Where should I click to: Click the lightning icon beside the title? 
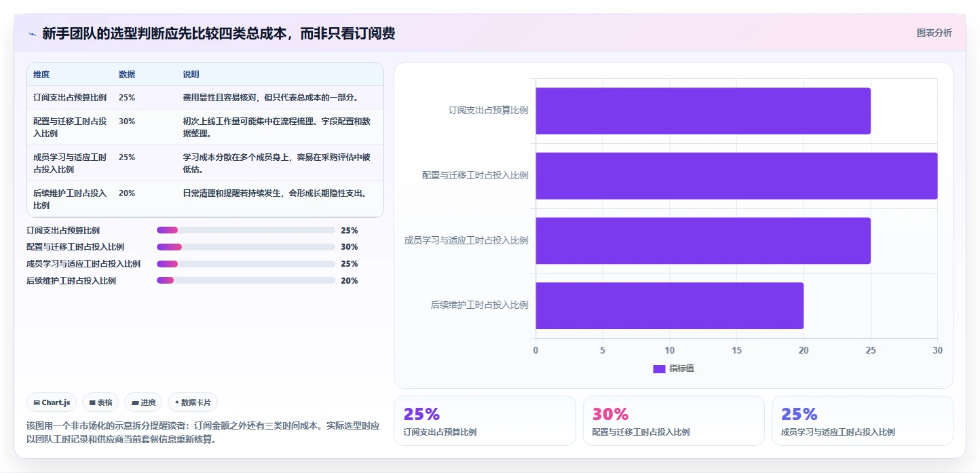point(32,34)
